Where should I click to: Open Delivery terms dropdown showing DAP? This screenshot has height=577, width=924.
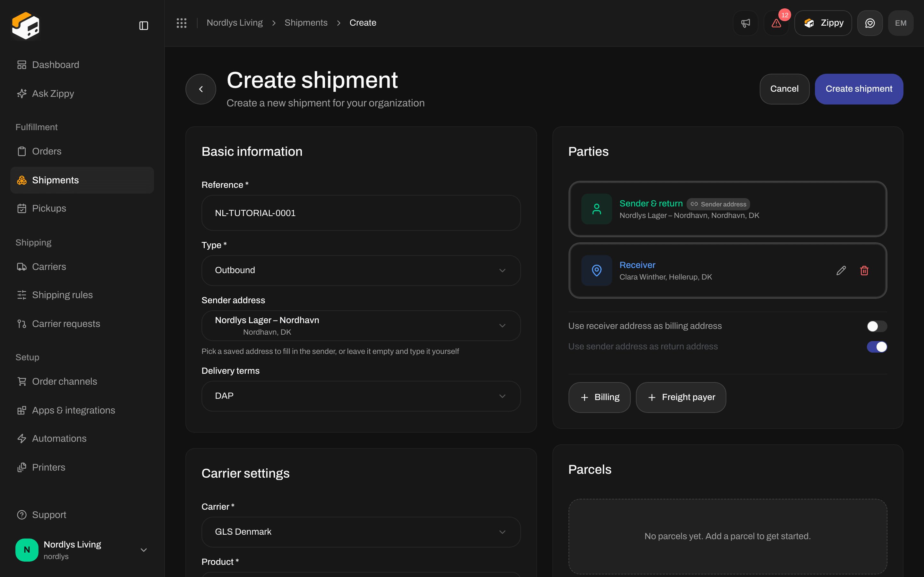pyautogui.click(x=361, y=396)
